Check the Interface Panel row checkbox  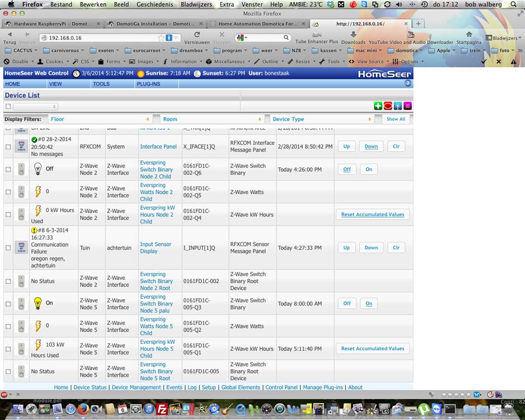8,146
